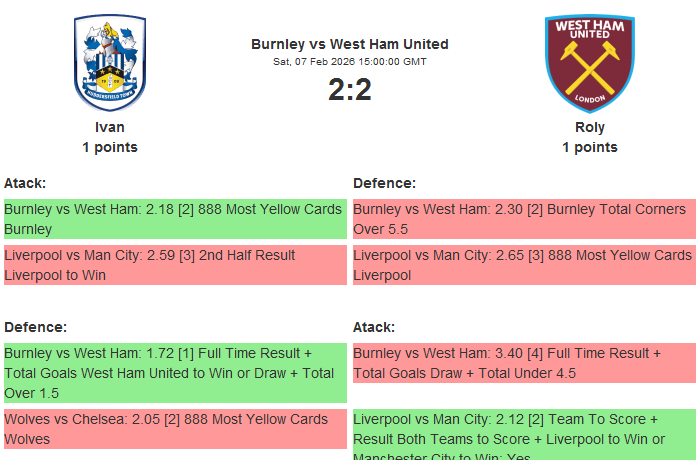The image size is (700, 460).
Task: Click the left Atack section heading
Action: (x=25, y=183)
